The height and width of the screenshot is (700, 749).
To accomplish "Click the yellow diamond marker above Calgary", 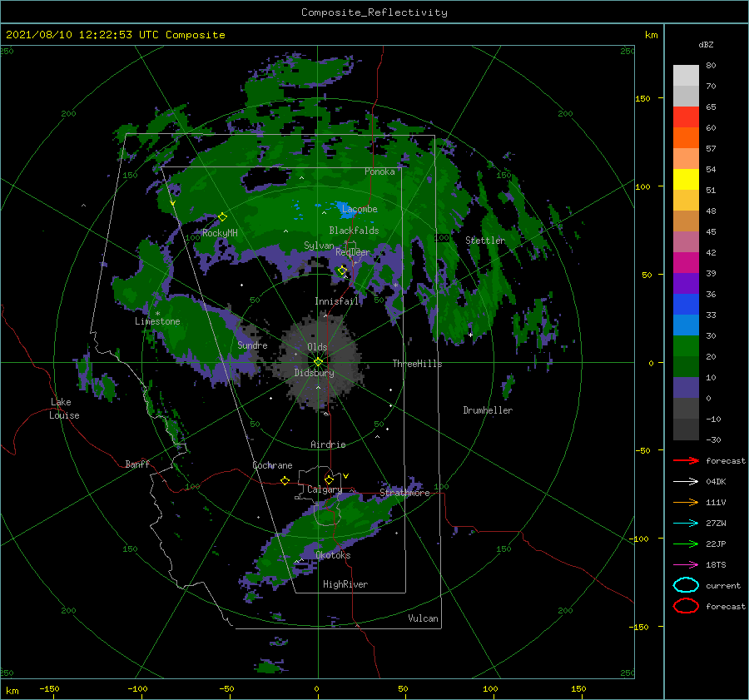I will coord(329,479).
